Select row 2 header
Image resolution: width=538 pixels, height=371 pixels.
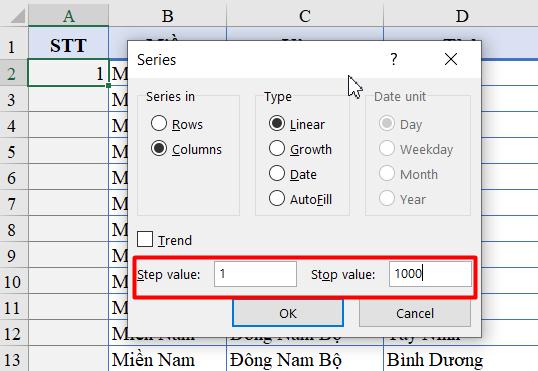coord(14,73)
